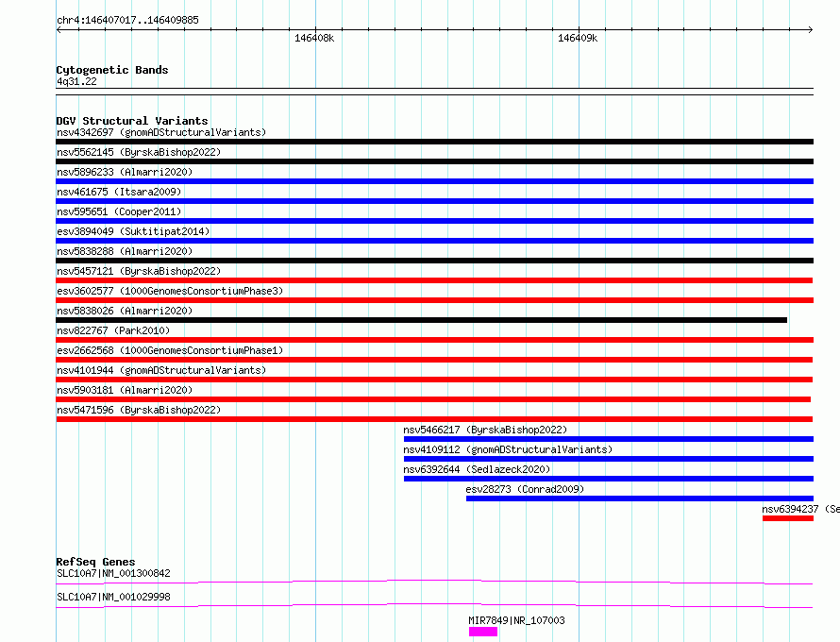
Task: Click nsv6392644 Sedlazeck2020 label
Action: 477,469
